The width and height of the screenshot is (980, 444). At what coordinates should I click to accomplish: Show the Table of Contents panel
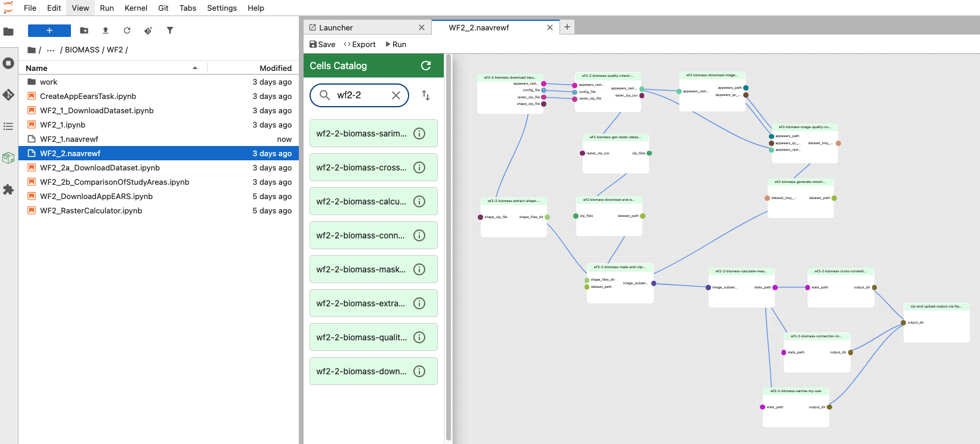click(x=8, y=126)
